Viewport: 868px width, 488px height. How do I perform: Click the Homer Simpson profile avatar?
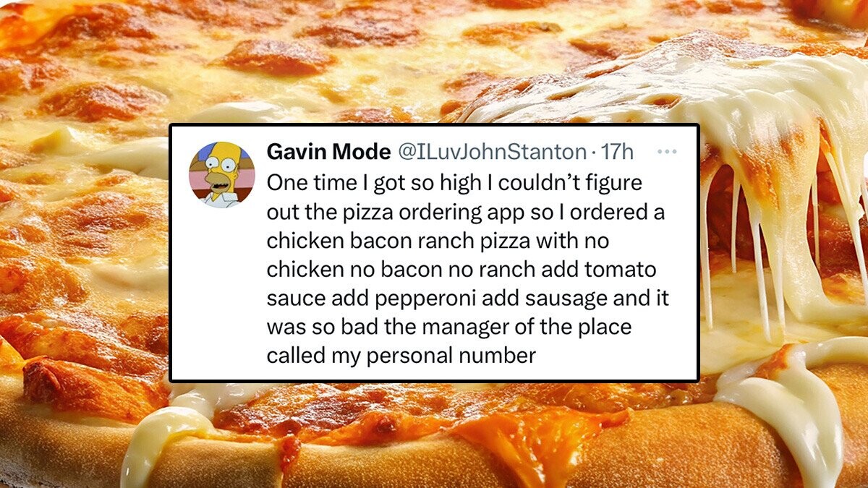[x=222, y=174]
